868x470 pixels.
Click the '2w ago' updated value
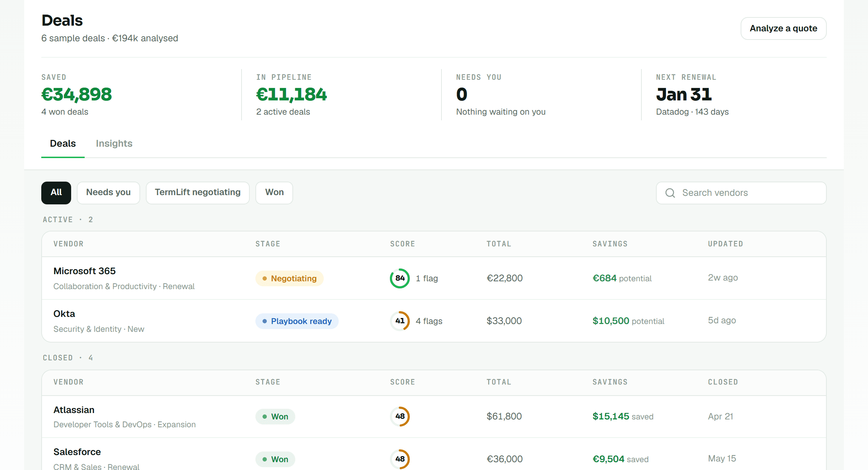point(723,278)
